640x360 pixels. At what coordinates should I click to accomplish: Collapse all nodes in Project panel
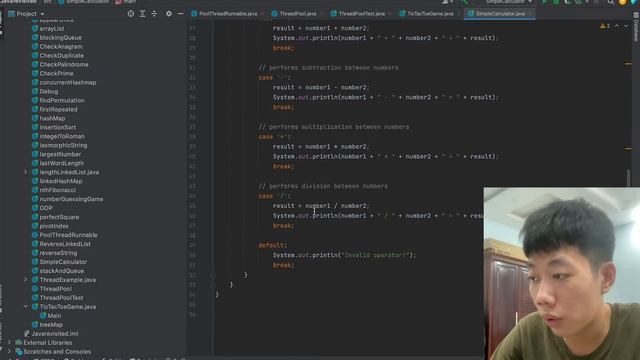click(x=154, y=13)
